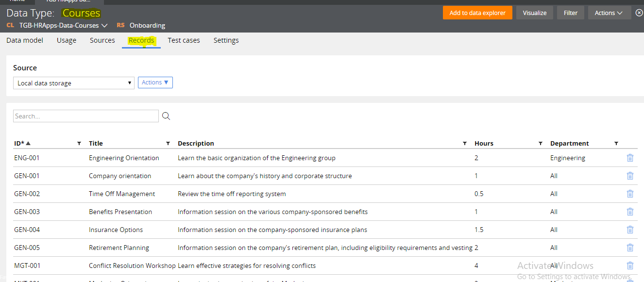Open the Source Actions dropdown button
The height and width of the screenshot is (282, 644).
(155, 83)
